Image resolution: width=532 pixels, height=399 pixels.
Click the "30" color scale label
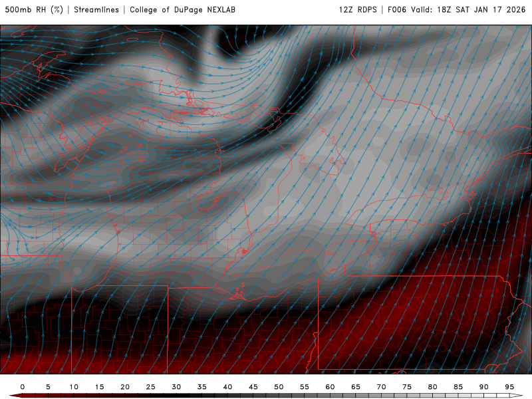coord(176,387)
